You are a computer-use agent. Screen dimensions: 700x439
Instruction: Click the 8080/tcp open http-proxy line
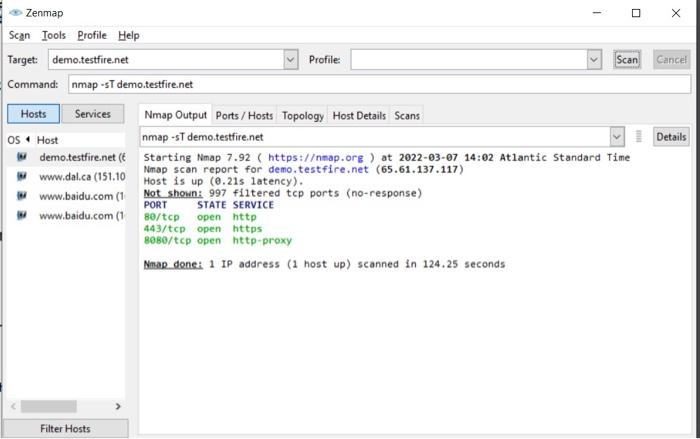point(218,240)
